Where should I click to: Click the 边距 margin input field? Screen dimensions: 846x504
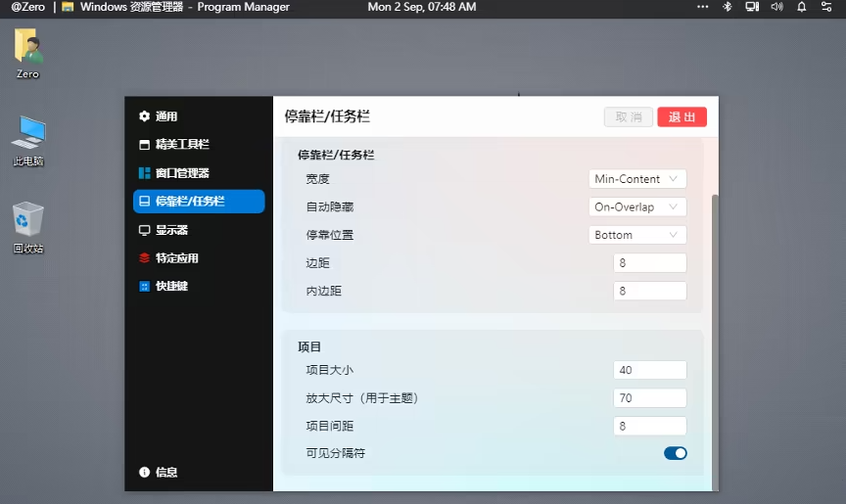tap(649, 263)
